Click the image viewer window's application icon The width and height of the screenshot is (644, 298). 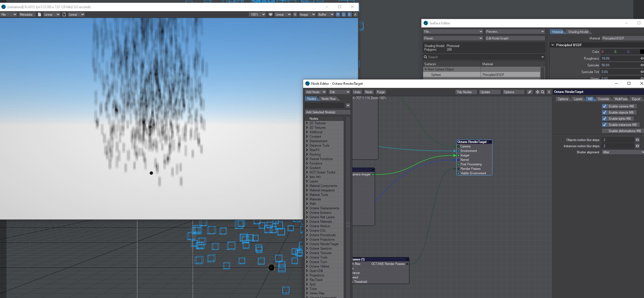tap(3, 7)
